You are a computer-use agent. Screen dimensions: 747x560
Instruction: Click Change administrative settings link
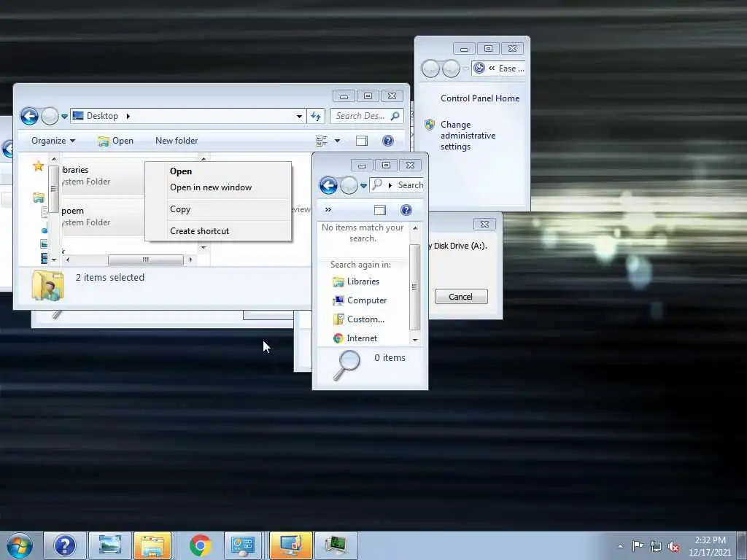[x=468, y=136]
